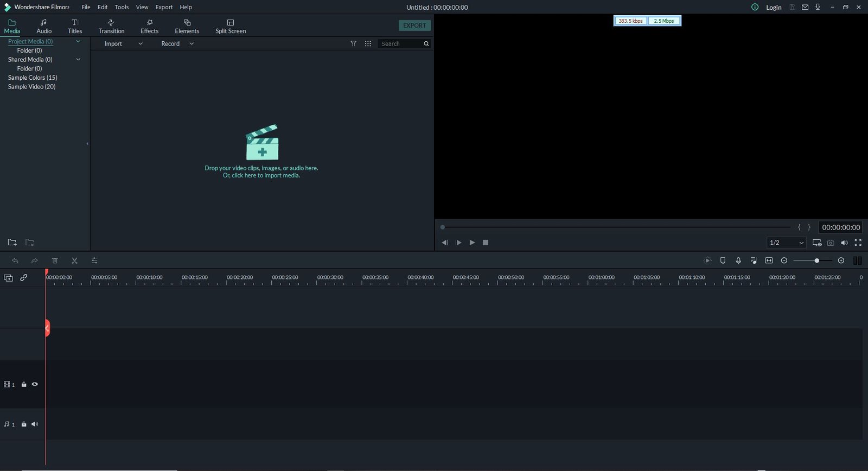Screen dimensions: 868x471
Task: Toggle lock on audio track 1
Action: coord(24,424)
